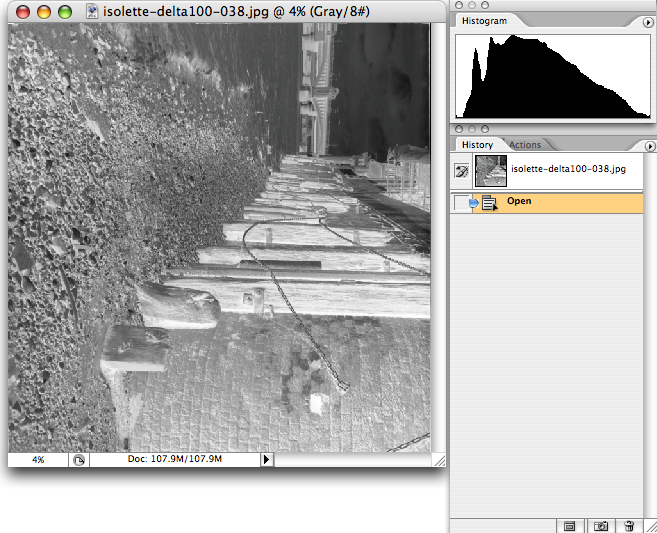Screen dimensions: 657x533
Task: Open the status bar info popup arrow
Action: 266,460
